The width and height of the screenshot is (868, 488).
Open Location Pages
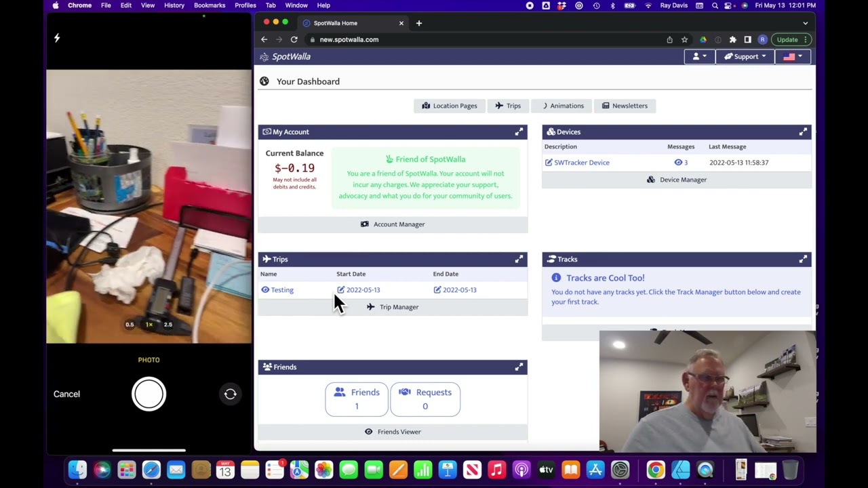click(x=449, y=106)
